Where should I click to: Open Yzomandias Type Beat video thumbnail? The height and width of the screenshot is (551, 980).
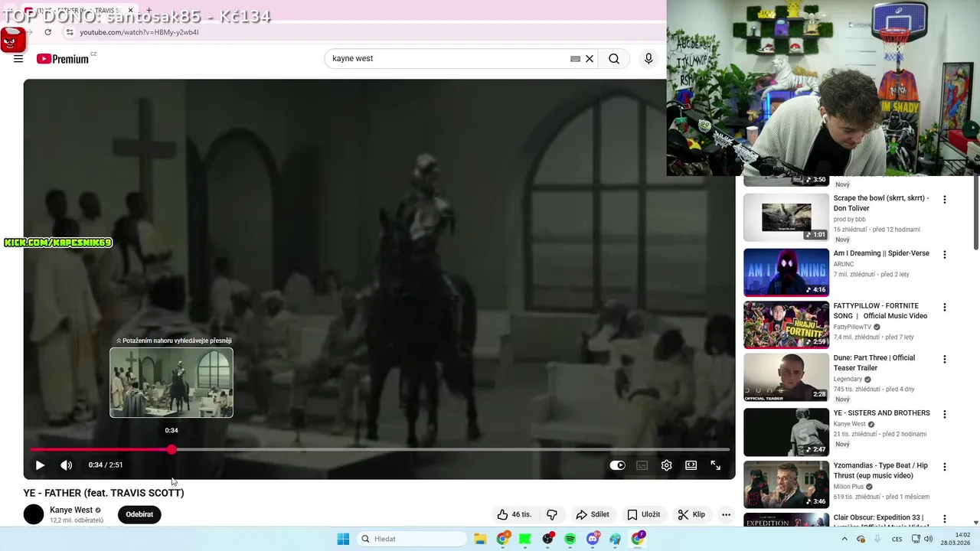[x=786, y=484]
